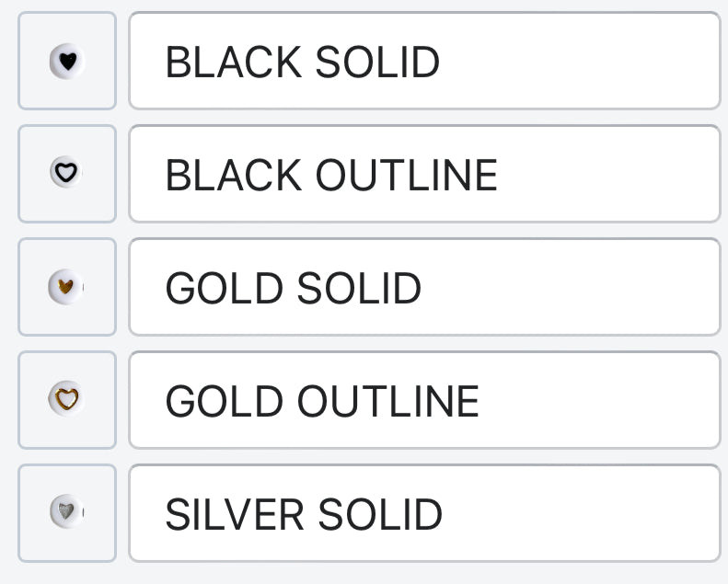The image size is (728, 584).
Task: Click the black solid heart bead icon
Action: [67, 61]
